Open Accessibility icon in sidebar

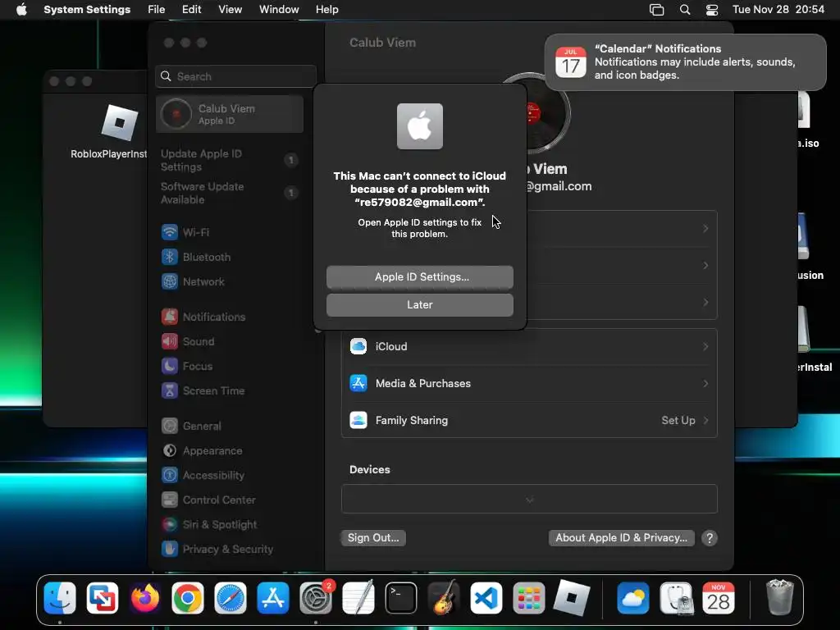169,475
